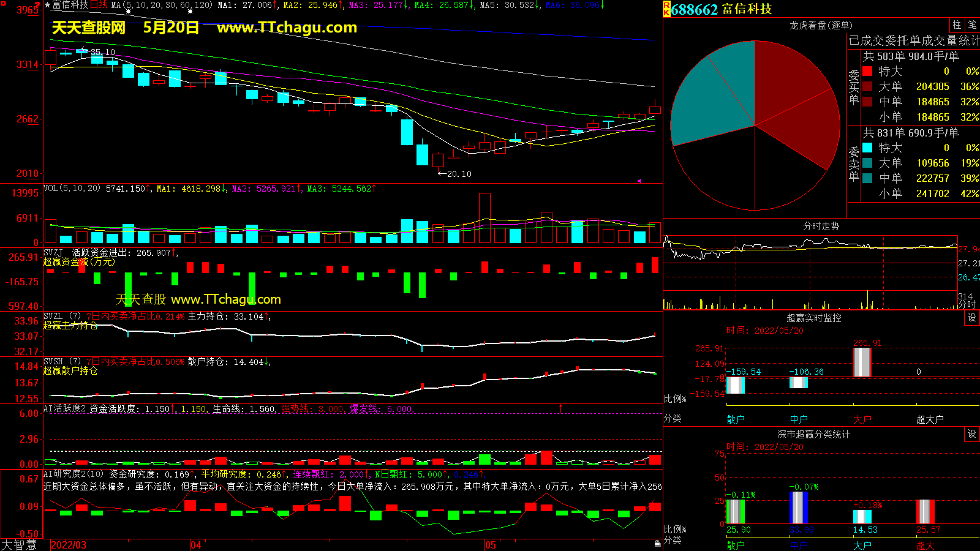Click the VOL(5,10,20) indicator label
The height and width of the screenshot is (551, 980).
(x=72, y=189)
